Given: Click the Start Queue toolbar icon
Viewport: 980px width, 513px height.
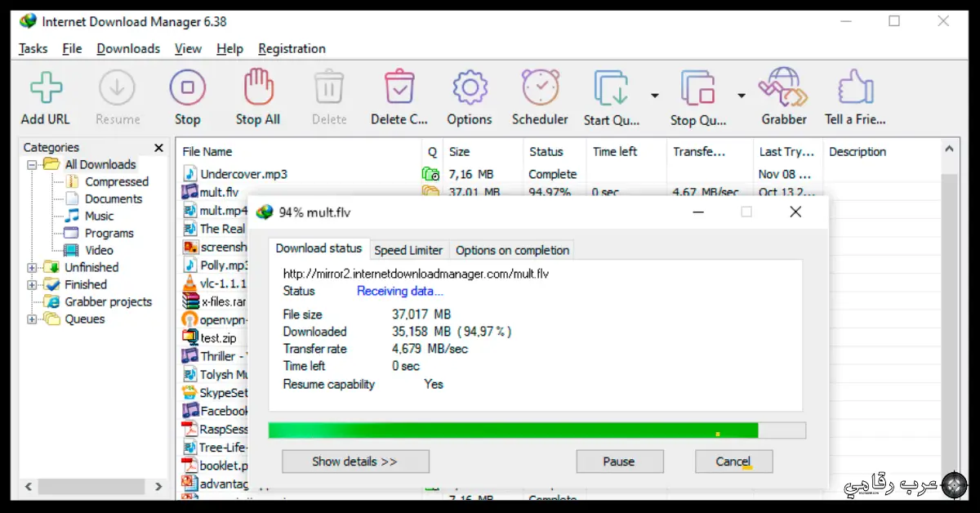Looking at the screenshot, I should 611,87.
